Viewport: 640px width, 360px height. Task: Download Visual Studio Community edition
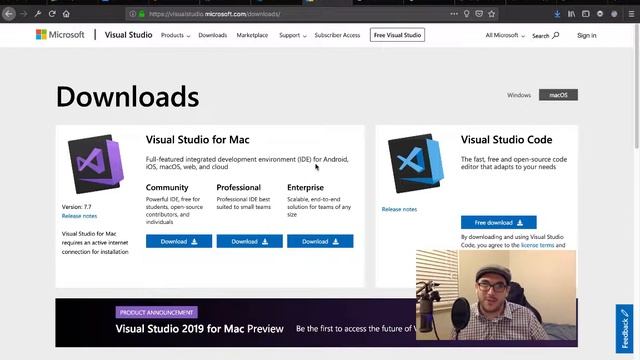(179, 241)
